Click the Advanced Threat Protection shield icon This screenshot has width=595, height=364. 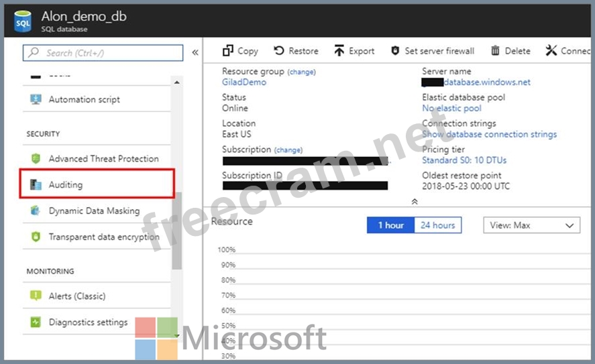(36, 158)
